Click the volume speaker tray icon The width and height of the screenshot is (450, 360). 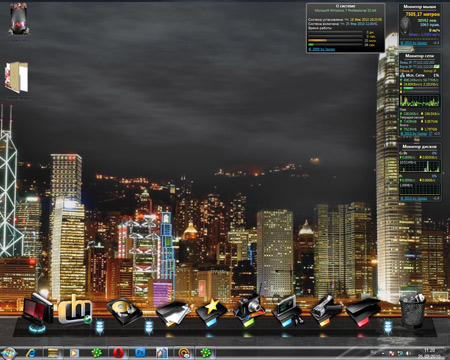(408, 353)
